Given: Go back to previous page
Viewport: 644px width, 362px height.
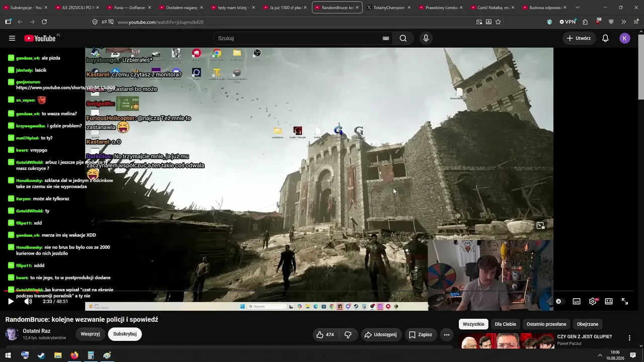Looking at the screenshot, I should coord(20,22).
